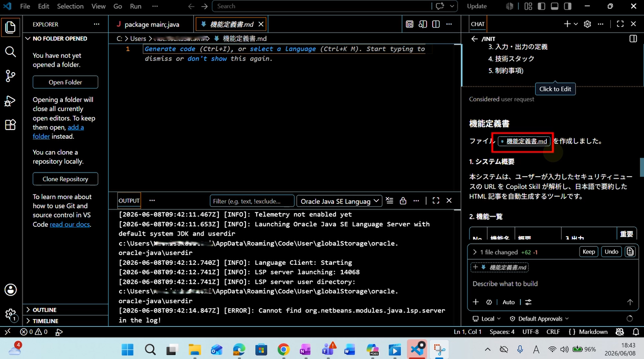View all file changes icon
This screenshot has height=359, width=644.
630,251
